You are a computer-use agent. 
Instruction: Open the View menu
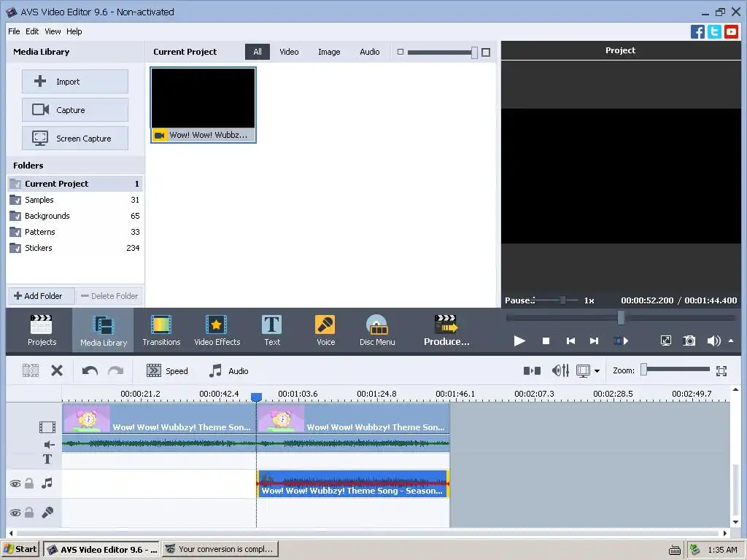click(x=53, y=31)
